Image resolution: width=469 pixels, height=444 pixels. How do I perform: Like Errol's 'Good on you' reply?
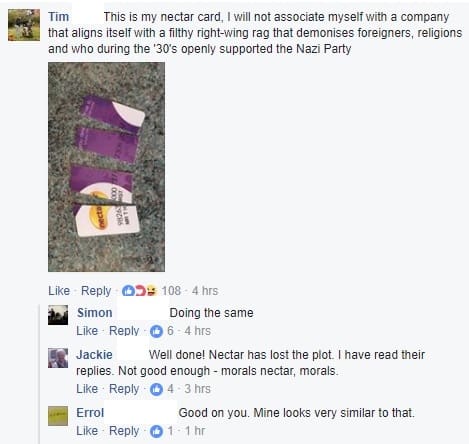pyautogui.click(x=87, y=431)
